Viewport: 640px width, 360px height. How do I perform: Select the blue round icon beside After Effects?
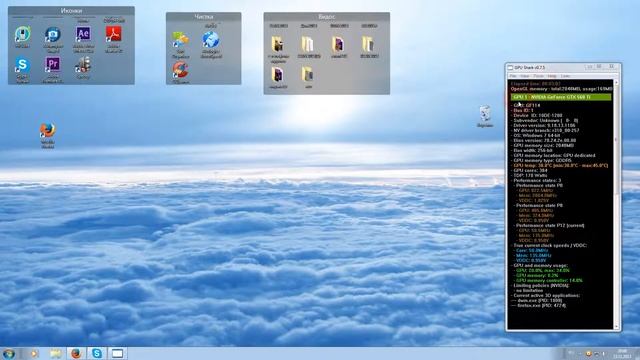click(53, 35)
